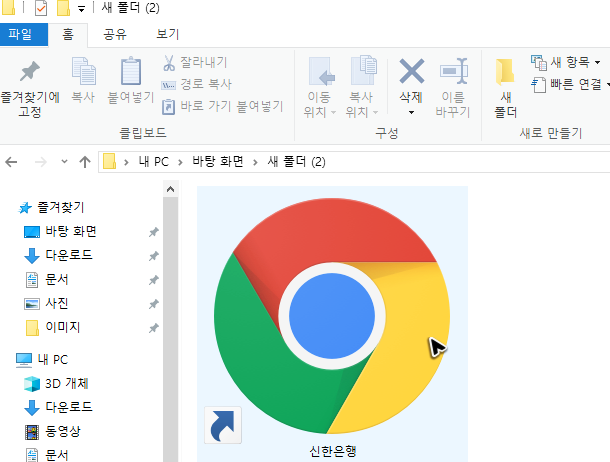Select 문서 under 즐겨찾기
Viewport: 610px width, 462px height.
click(x=56, y=280)
